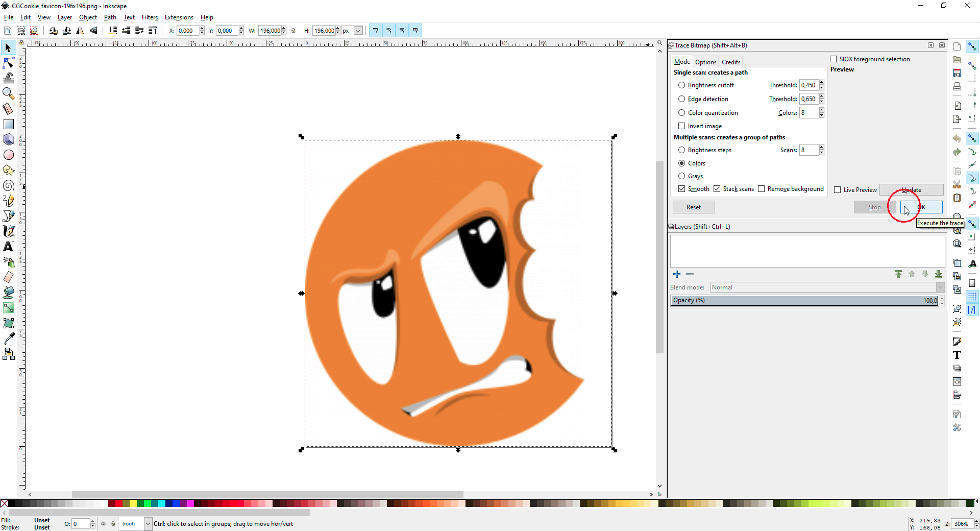
Task: Click the Stop button
Action: pyautogui.click(x=875, y=207)
